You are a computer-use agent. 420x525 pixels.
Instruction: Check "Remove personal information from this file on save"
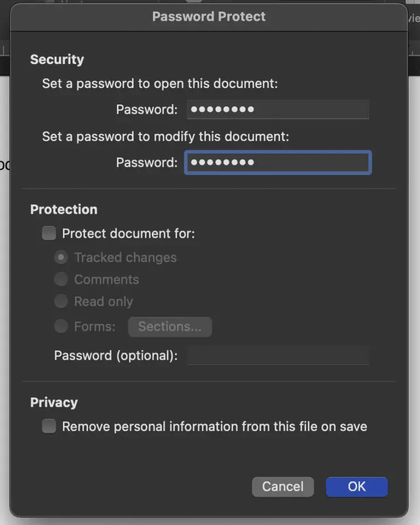[49, 427]
